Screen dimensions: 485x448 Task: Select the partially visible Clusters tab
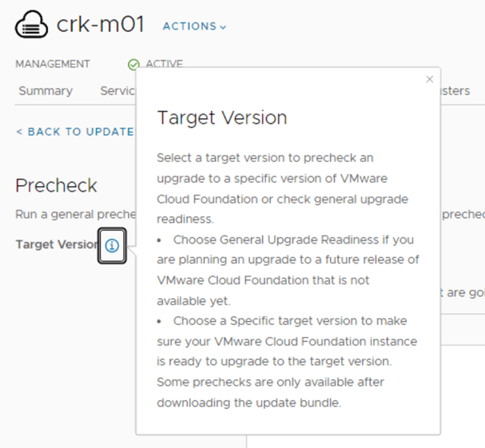point(455,91)
